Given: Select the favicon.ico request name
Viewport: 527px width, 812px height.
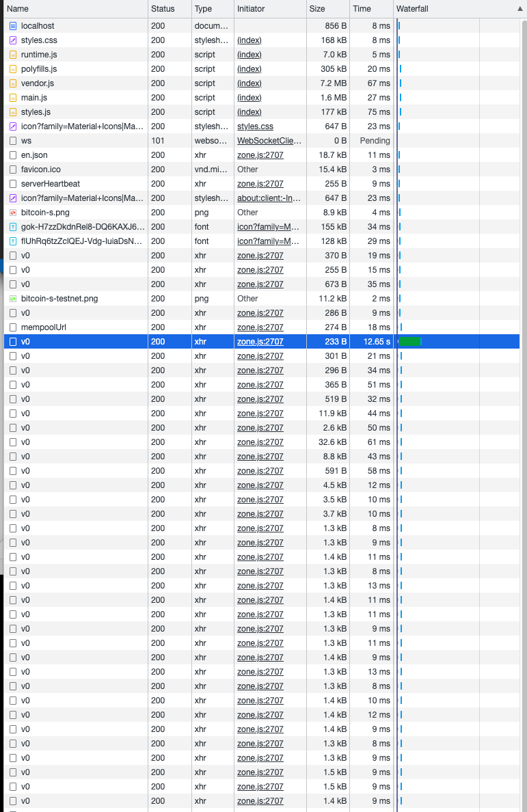Looking at the screenshot, I should point(41,170).
